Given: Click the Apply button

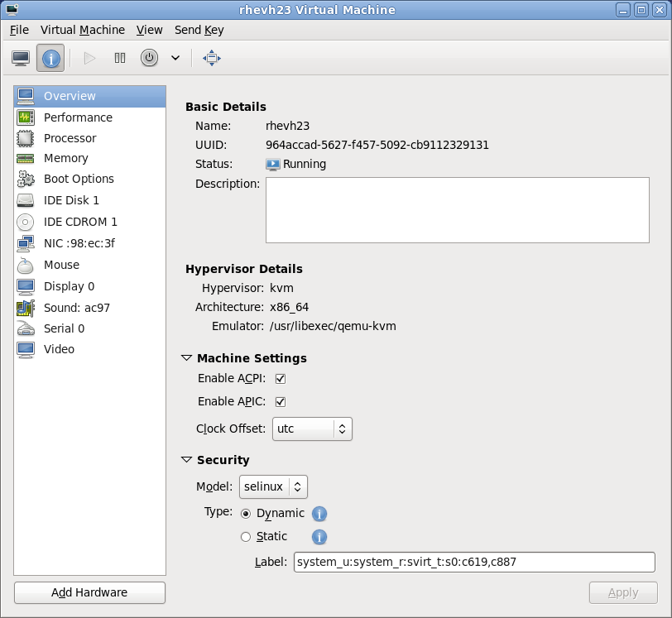Looking at the screenshot, I should pyautogui.click(x=623, y=592).
